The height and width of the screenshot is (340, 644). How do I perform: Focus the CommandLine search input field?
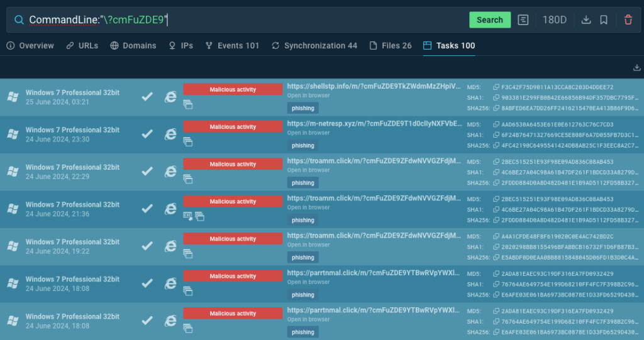(x=252, y=20)
